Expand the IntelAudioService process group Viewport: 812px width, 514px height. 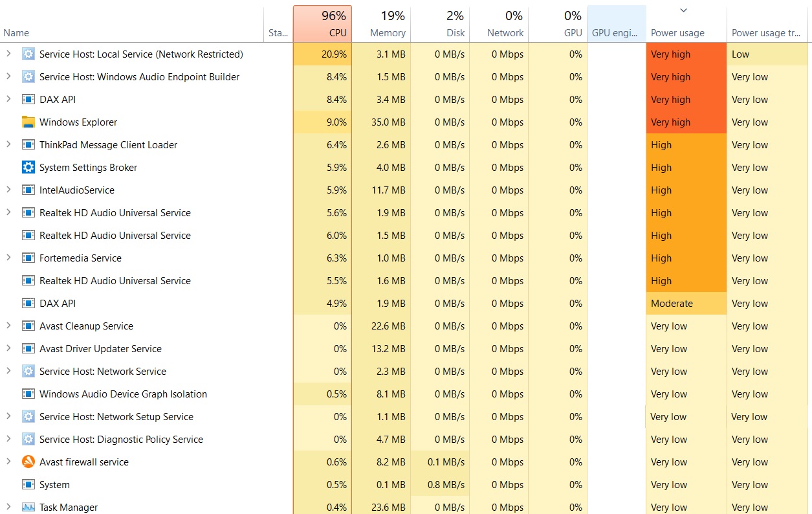point(8,190)
